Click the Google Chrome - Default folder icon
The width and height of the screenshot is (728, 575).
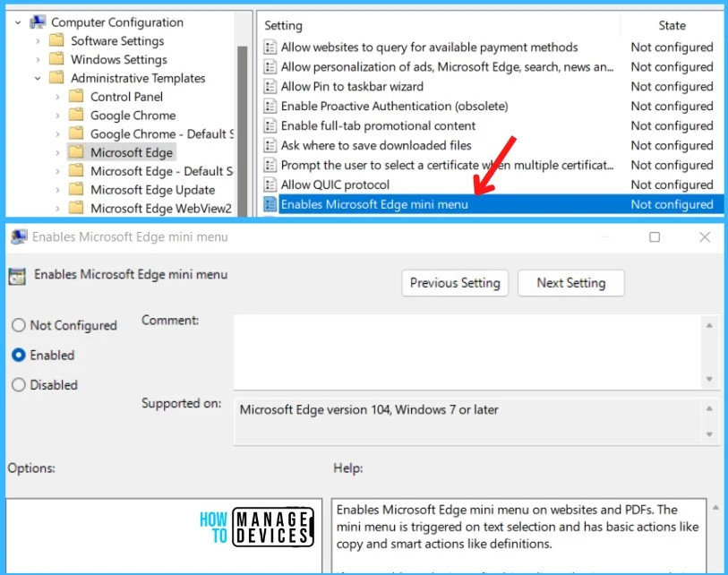click(76, 133)
